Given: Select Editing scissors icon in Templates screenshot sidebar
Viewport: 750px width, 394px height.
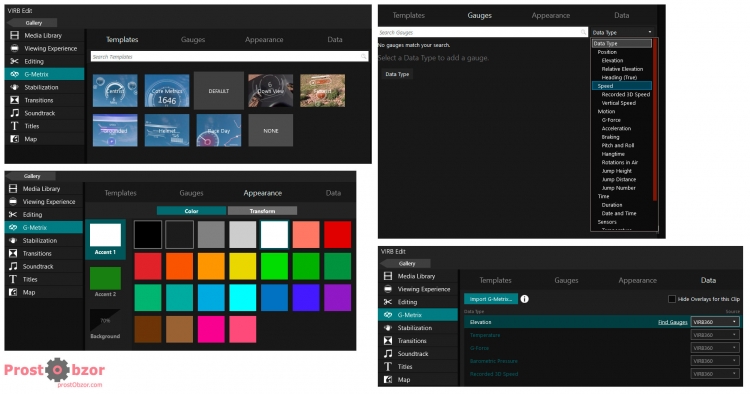Looking at the screenshot, I should pyautogui.click(x=15, y=61).
